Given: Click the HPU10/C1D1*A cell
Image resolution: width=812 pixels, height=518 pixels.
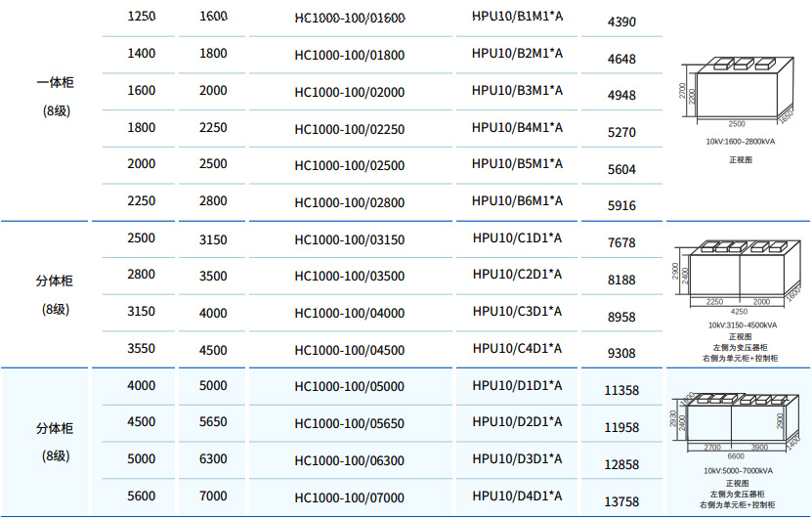Looking at the screenshot, I should (517, 237).
